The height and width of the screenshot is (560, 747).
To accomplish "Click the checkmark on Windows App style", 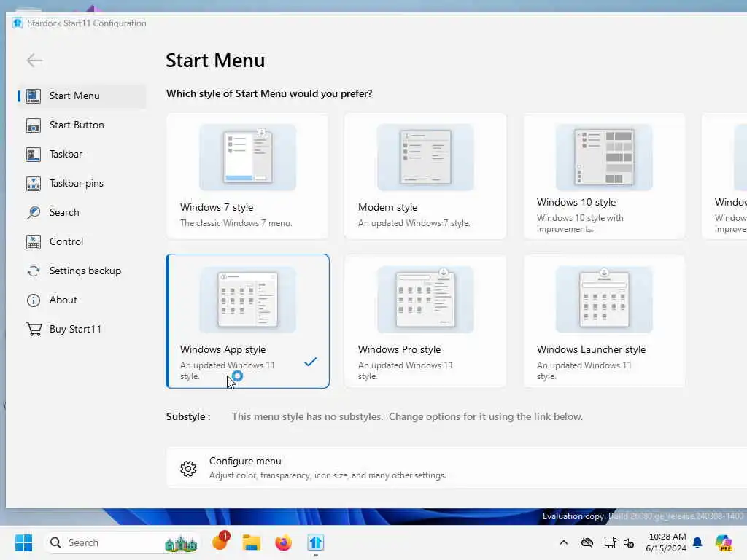I will pos(310,362).
